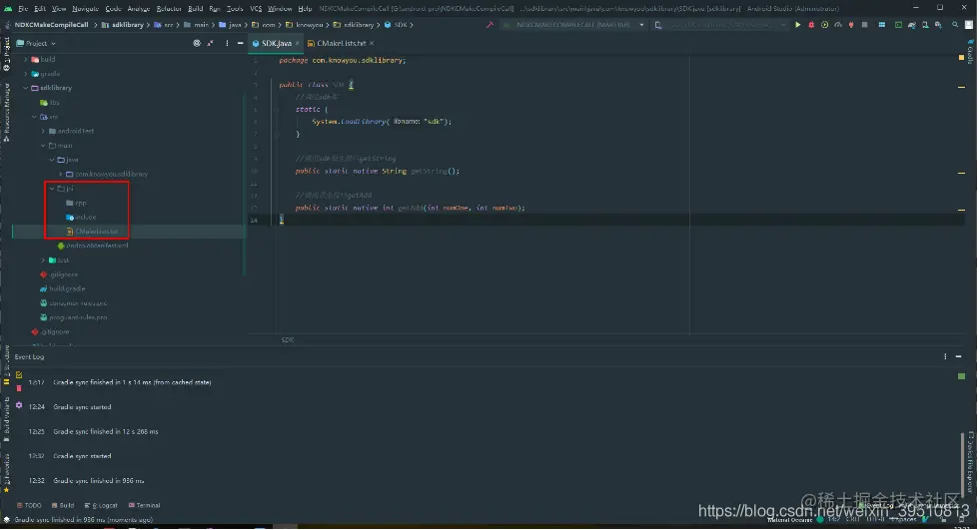Image resolution: width=980 pixels, height=530 pixels.
Task: Click the layout editor blue grid icon in toolbar
Action: 882,25
